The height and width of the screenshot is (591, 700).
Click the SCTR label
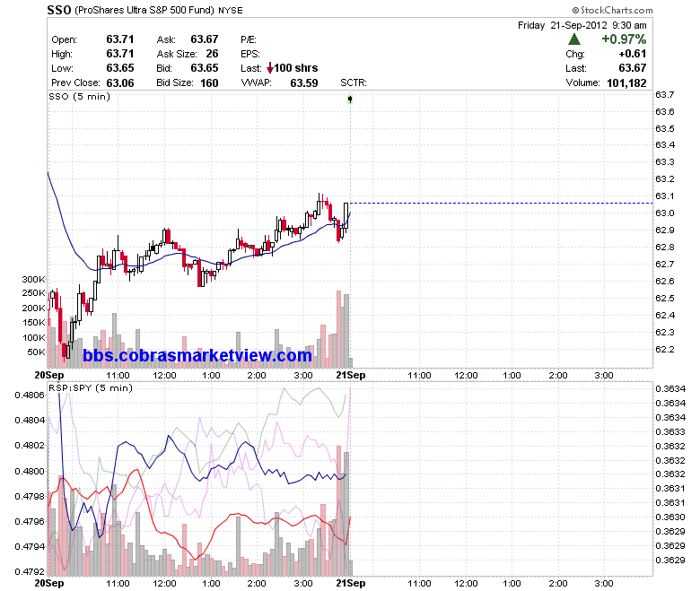point(353,83)
